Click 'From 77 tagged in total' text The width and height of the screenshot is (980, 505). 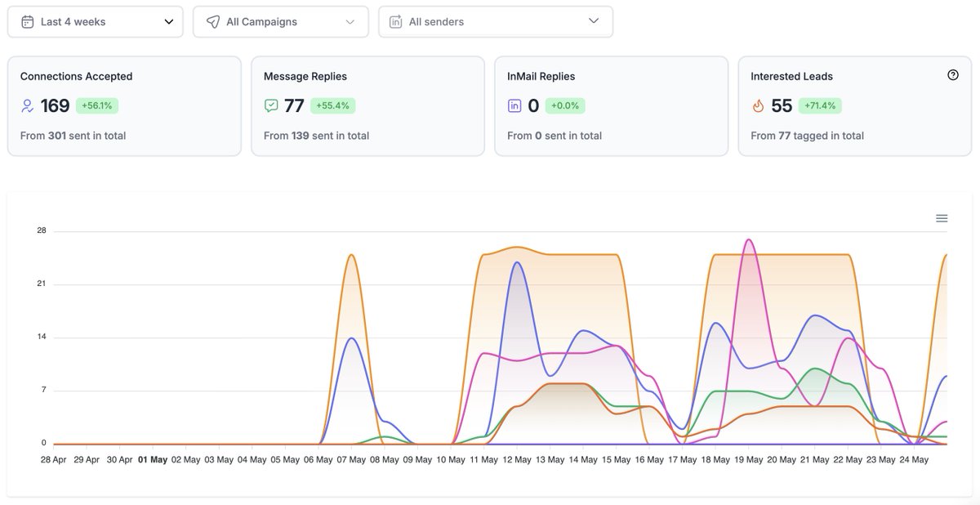(808, 136)
